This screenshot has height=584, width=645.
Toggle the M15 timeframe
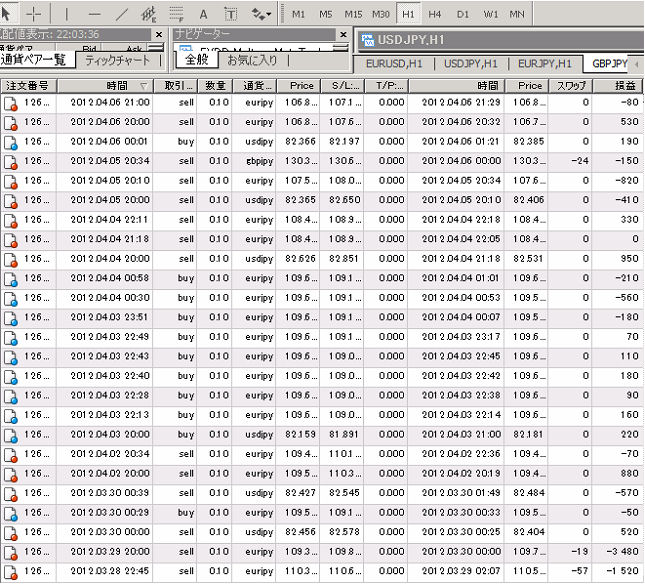tap(353, 14)
